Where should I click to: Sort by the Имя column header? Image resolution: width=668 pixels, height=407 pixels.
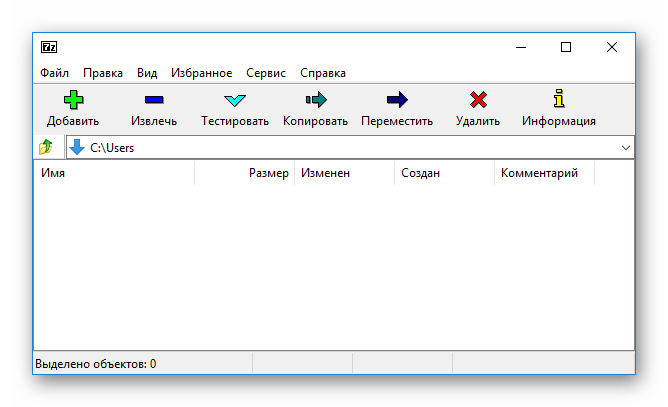click(114, 173)
